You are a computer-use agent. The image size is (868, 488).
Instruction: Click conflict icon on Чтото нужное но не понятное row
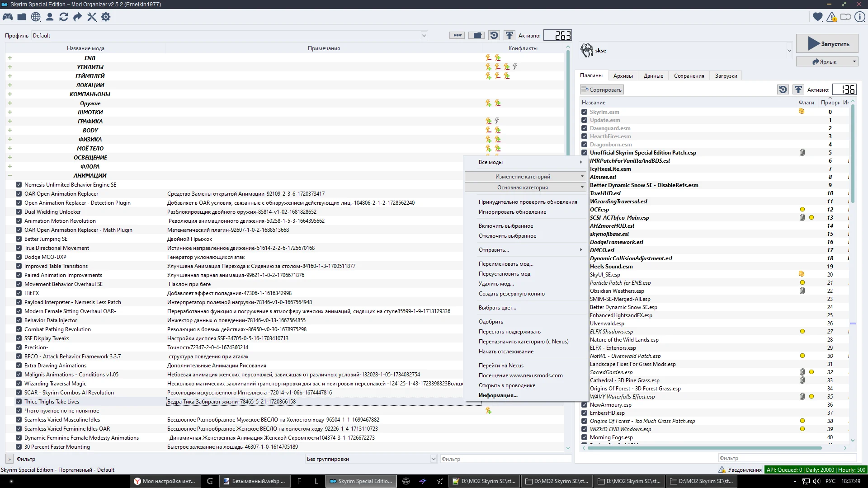click(x=488, y=410)
